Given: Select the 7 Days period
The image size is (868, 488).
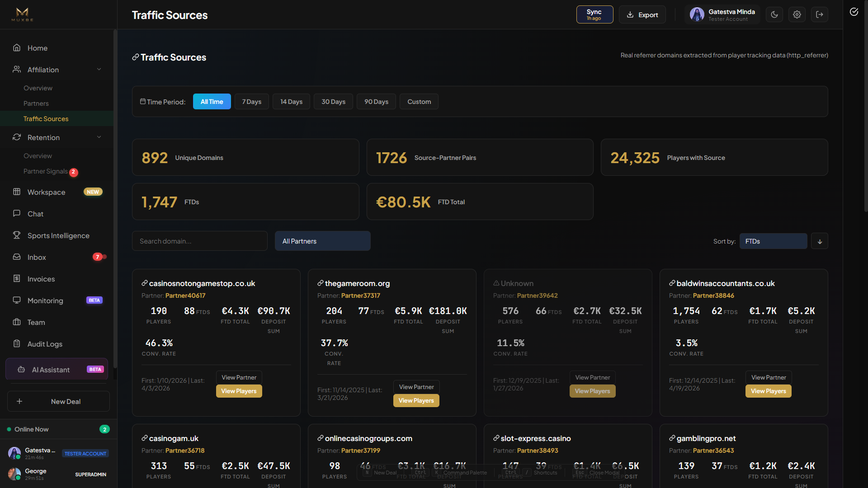Looking at the screenshot, I should 252,102.
